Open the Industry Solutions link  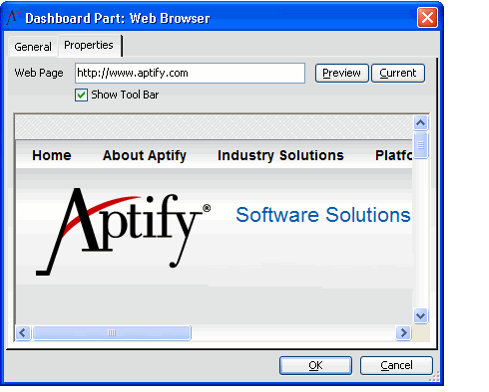(280, 156)
